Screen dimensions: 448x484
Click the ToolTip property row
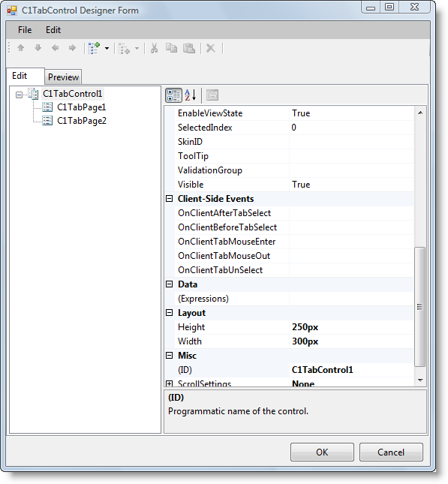coord(294,156)
